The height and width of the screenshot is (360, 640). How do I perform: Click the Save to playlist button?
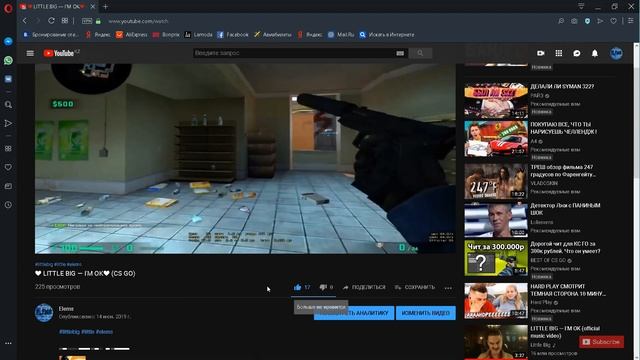(415, 287)
